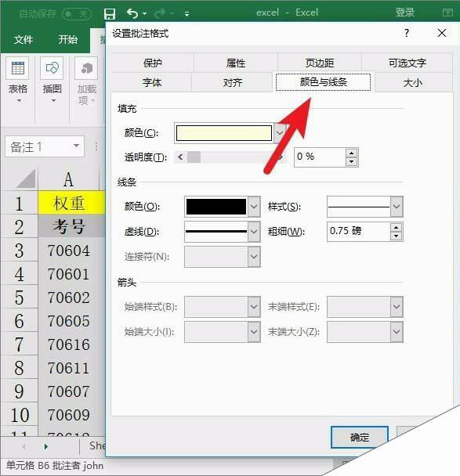
Task: Select column A header
Action: (x=69, y=179)
